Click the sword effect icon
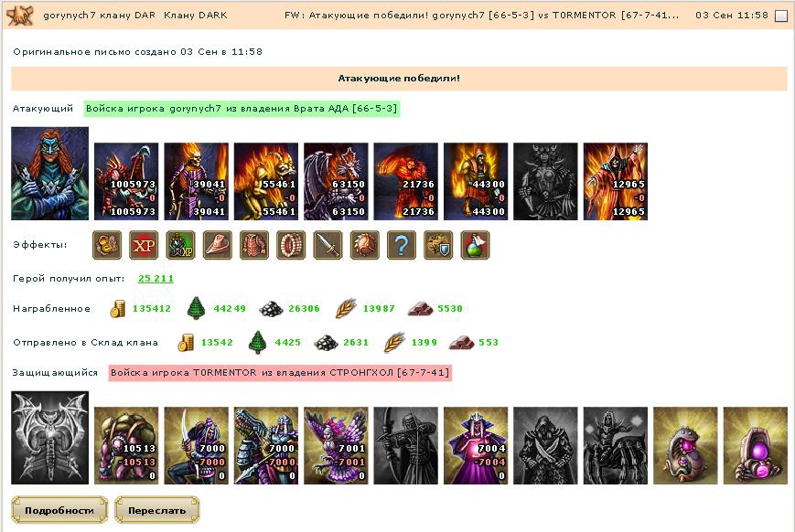795x532 pixels. tap(328, 245)
